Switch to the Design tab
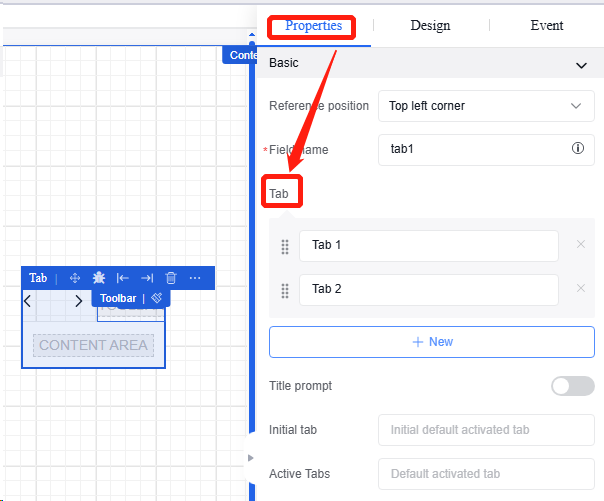The height and width of the screenshot is (501, 604). (x=430, y=26)
